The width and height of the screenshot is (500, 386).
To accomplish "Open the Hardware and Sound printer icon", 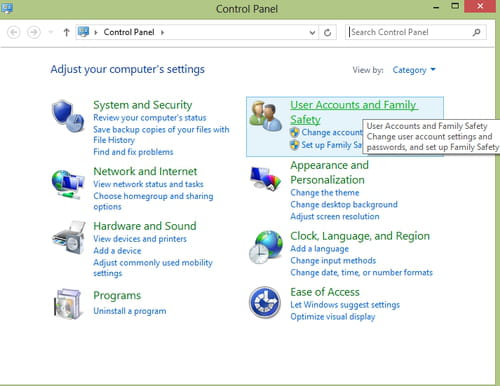I will [69, 238].
